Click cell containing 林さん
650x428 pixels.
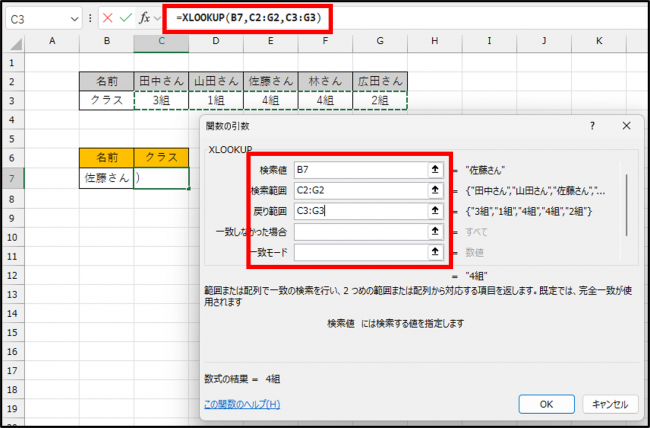[x=325, y=81]
